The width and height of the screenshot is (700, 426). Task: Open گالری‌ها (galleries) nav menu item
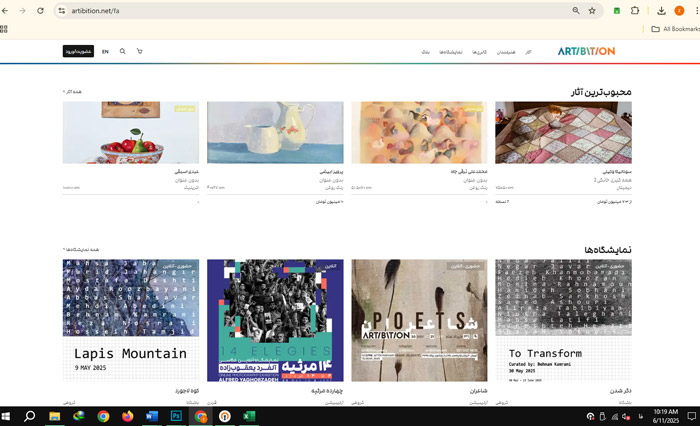[479, 52]
